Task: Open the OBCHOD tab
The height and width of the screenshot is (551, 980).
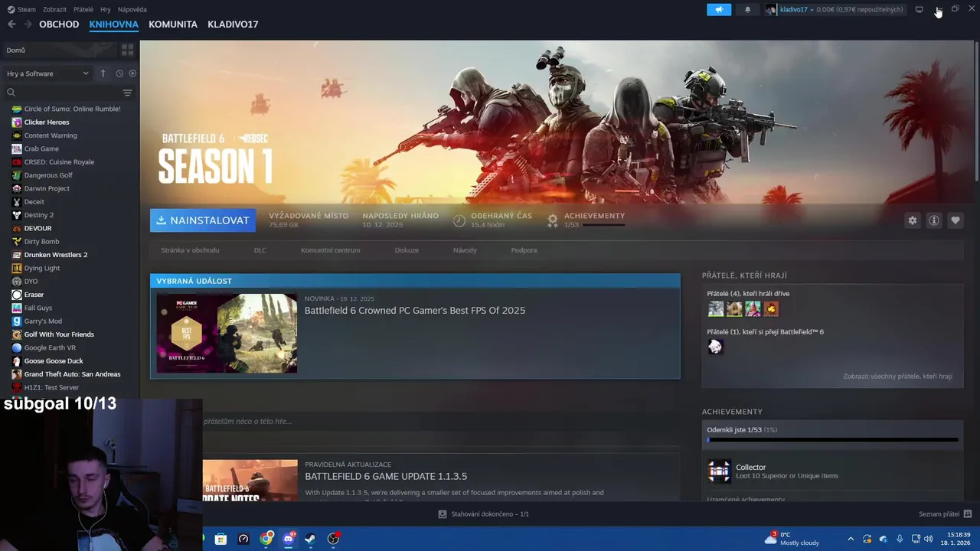Action: coord(59,24)
